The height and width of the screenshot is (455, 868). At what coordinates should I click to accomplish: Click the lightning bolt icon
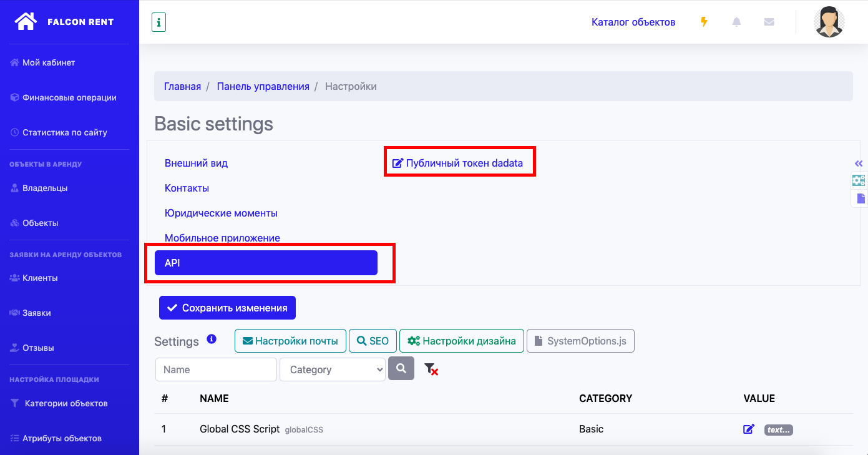pos(705,22)
